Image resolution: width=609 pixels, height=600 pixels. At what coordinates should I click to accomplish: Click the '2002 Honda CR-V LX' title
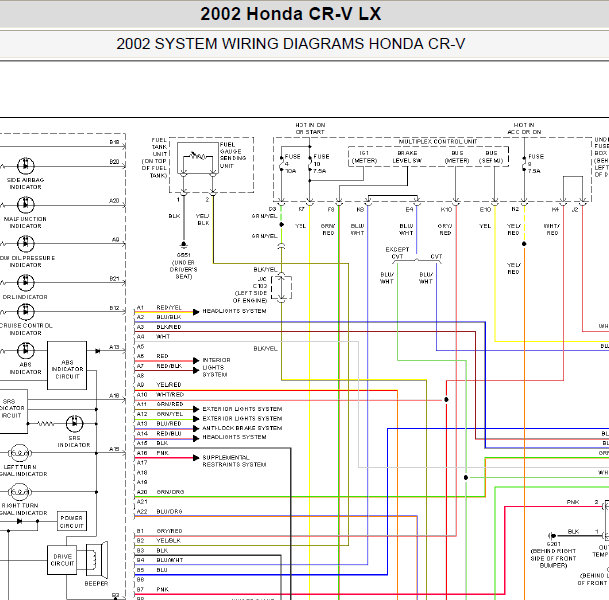[x=291, y=14]
